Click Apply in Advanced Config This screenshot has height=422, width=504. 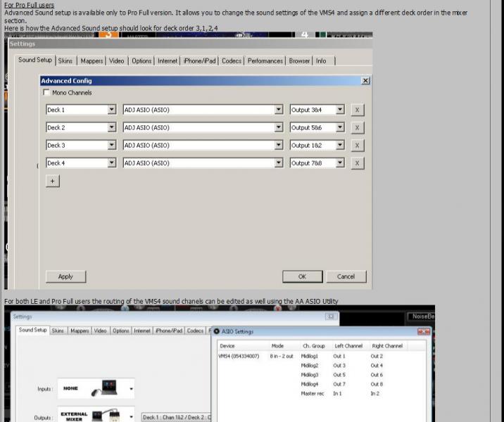tap(65, 276)
